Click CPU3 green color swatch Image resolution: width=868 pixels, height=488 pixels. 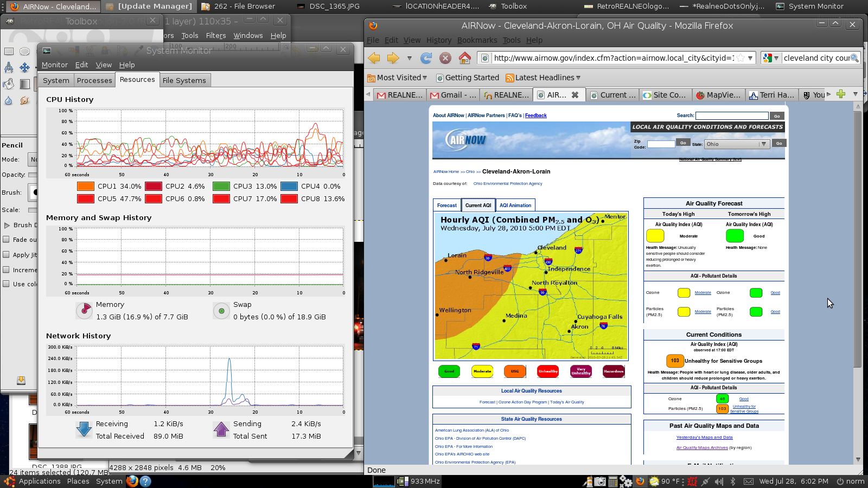click(x=221, y=186)
